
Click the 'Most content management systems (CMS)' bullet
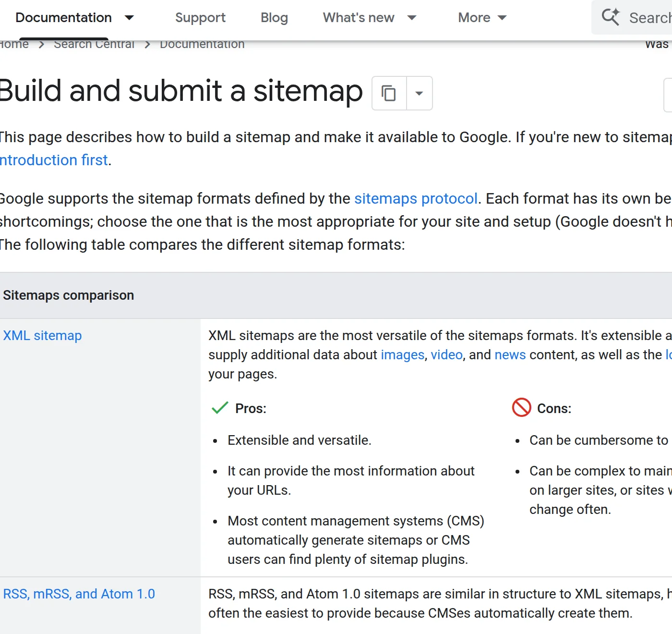356,540
